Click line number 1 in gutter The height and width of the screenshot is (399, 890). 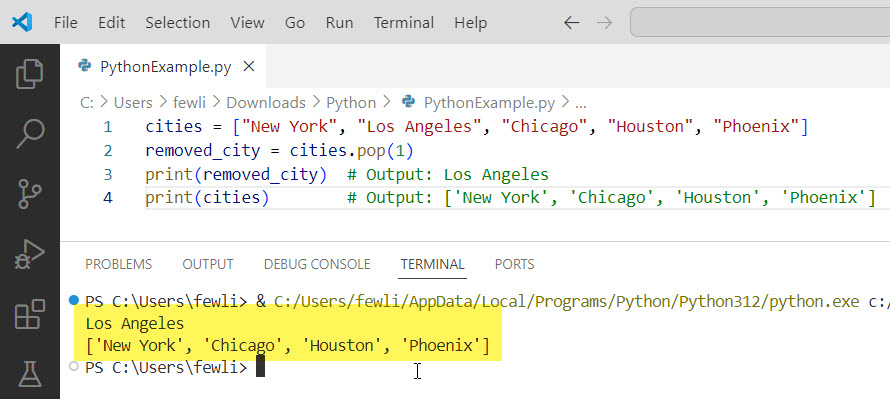click(x=108, y=127)
